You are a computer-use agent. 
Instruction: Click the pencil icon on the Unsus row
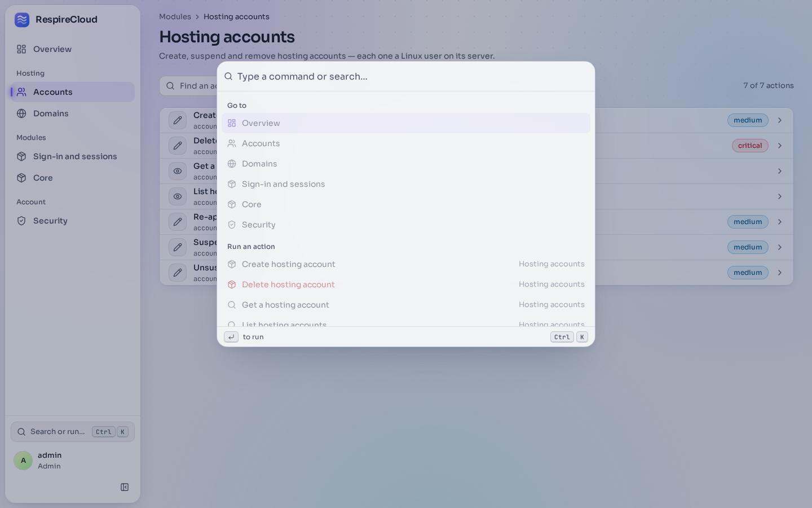coord(178,273)
